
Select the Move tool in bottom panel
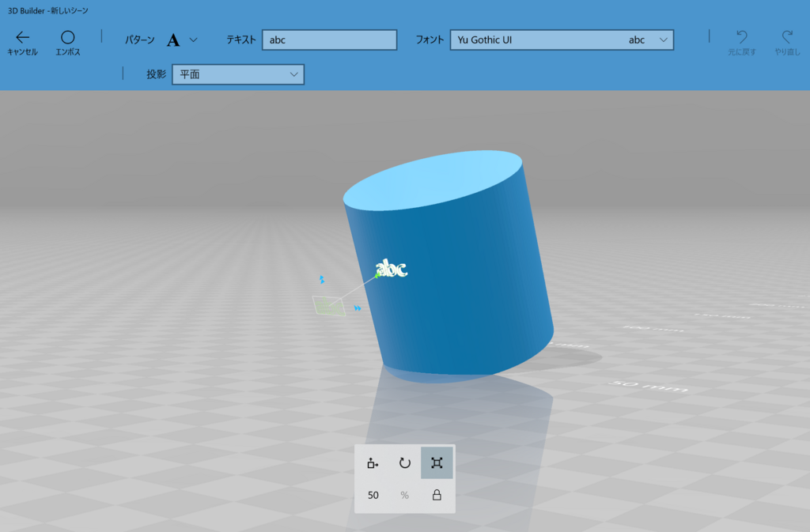pyautogui.click(x=373, y=463)
